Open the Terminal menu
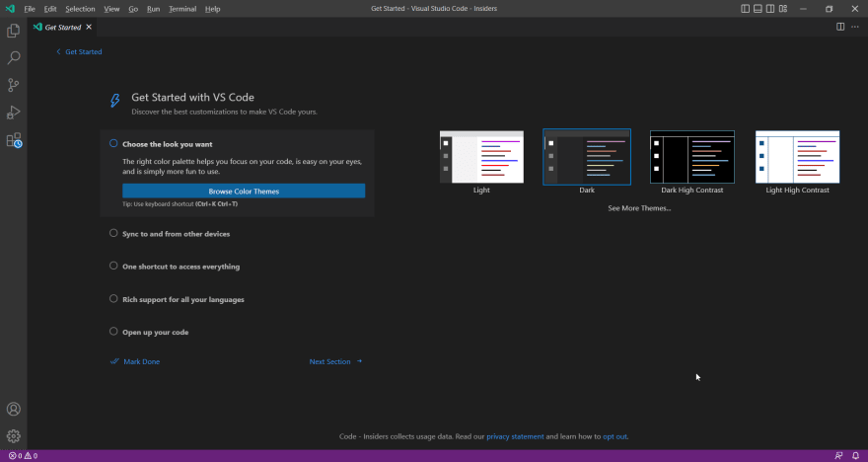The image size is (868, 462). point(182,9)
